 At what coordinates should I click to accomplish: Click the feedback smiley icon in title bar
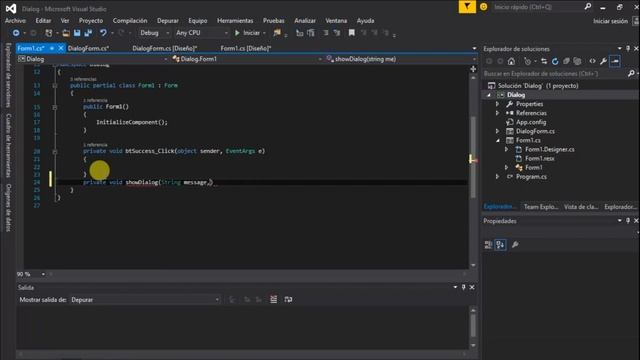pos(484,7)
